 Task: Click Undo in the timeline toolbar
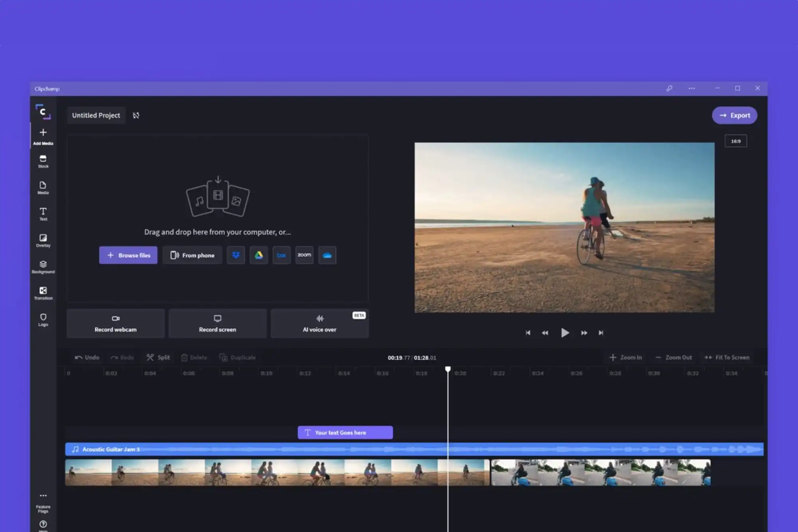tap(87, 357)
